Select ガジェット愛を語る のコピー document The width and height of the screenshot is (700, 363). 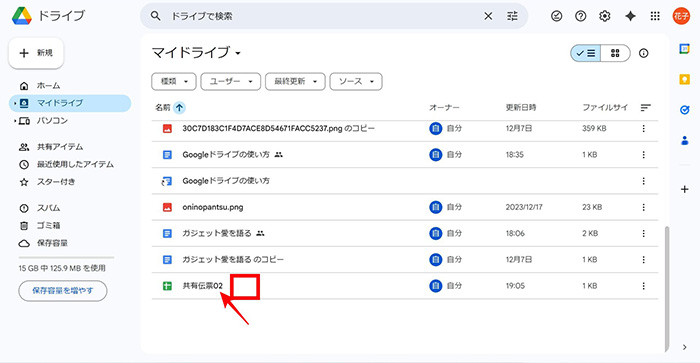point(405,259)
